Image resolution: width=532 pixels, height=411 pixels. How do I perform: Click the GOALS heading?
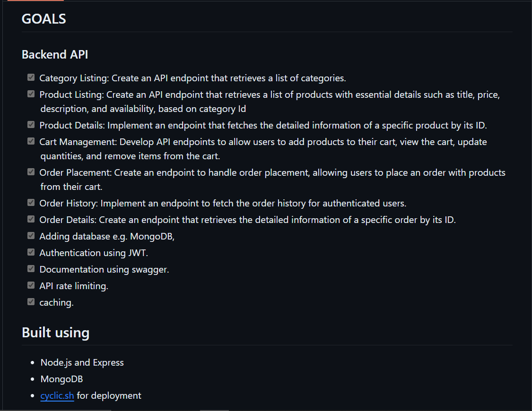(44, 19)
